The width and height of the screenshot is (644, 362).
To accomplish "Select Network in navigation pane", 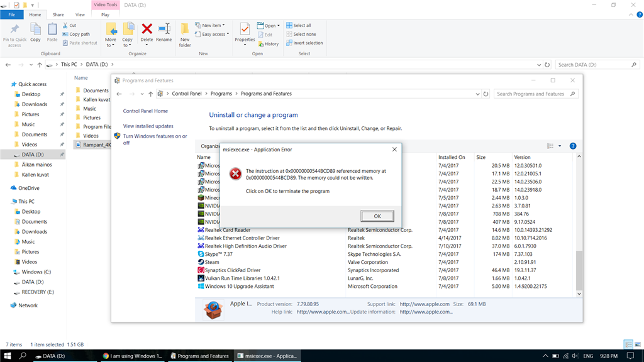I will [28, 305].
